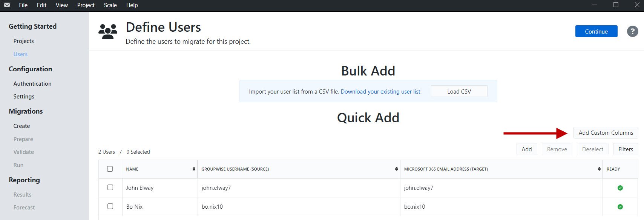Sort by the Name column arrows

click(194, 169)
